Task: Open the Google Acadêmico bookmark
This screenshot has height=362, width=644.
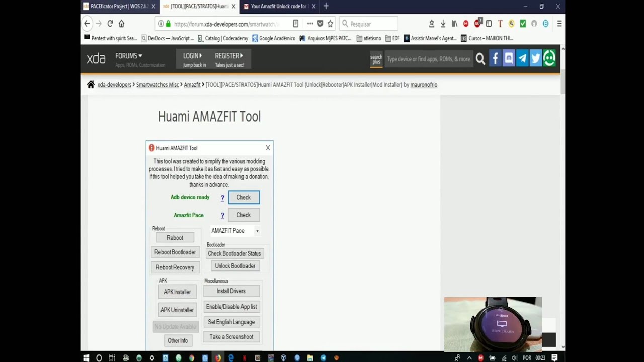Action: pyautogui.click(x=274, y=38)
